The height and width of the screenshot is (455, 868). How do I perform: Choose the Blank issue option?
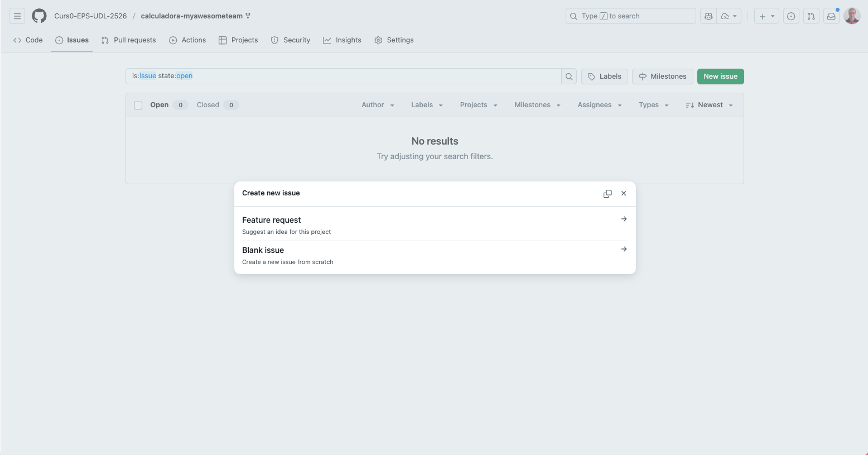(435, 255)
